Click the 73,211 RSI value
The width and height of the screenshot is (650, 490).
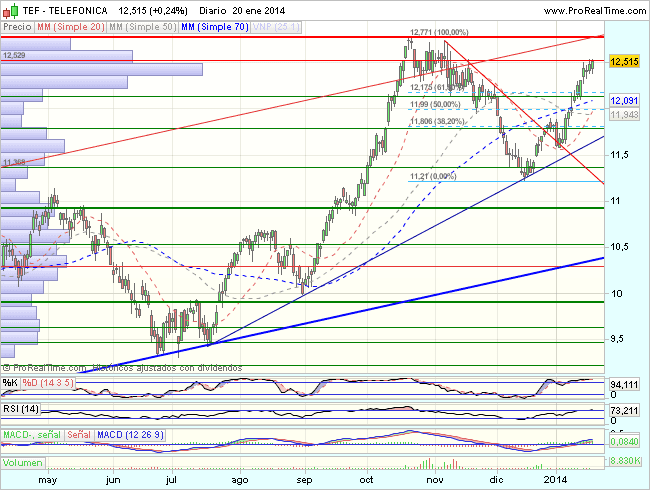coord(624,411)
